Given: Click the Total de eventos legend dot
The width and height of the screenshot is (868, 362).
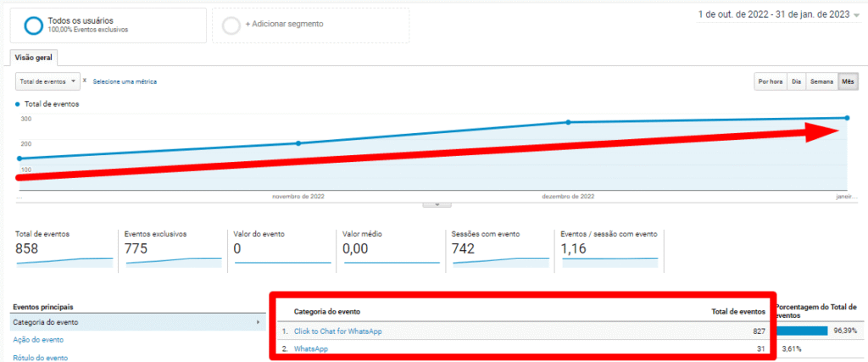Looking at the screenshot, I should [x=18, y=103].
